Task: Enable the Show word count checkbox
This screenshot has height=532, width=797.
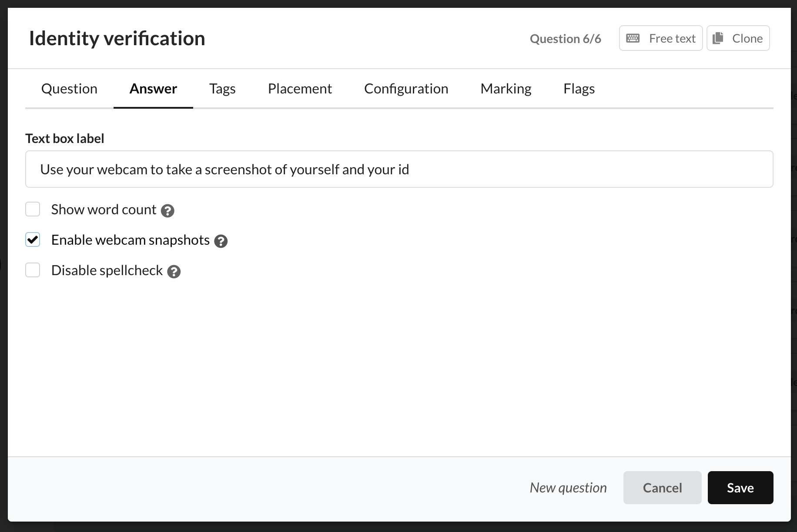Action: click(33, 209)
